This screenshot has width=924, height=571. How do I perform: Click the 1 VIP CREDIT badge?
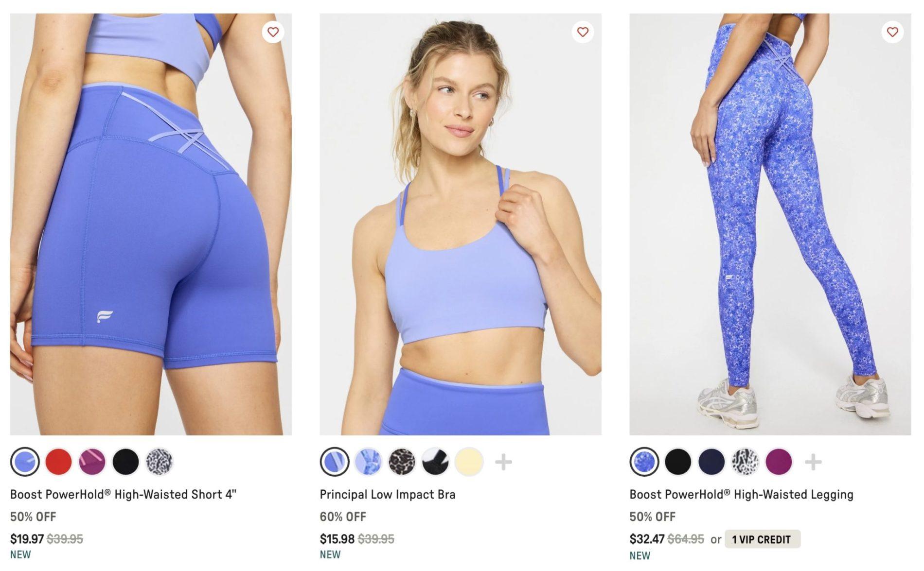[762, 539]
